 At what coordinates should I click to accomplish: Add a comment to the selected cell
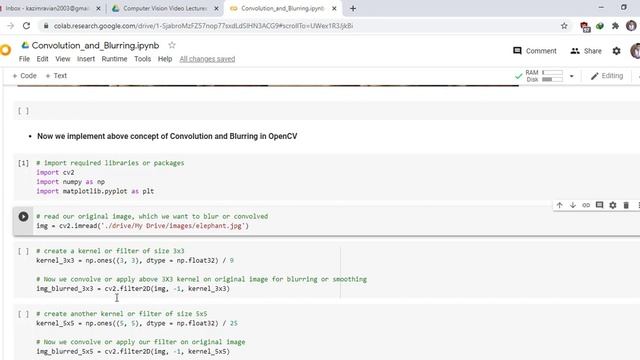(x=599, y=205)
